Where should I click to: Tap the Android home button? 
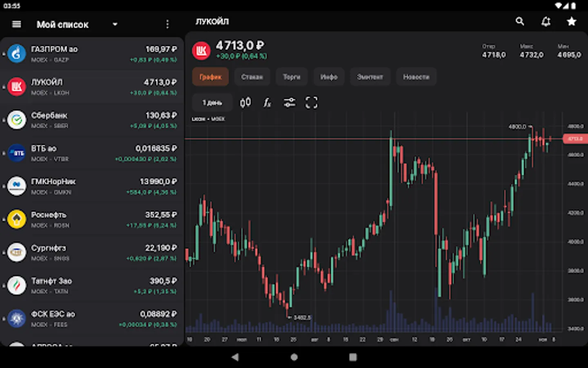[294, 357]
